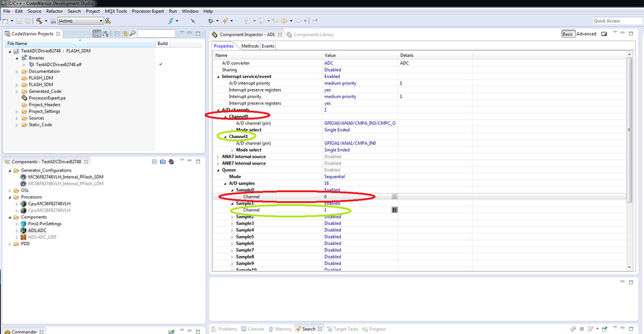The image size is (644, 334).
Task: Toggle Interrupt service/event Enabled value
Action: (332, 77)
